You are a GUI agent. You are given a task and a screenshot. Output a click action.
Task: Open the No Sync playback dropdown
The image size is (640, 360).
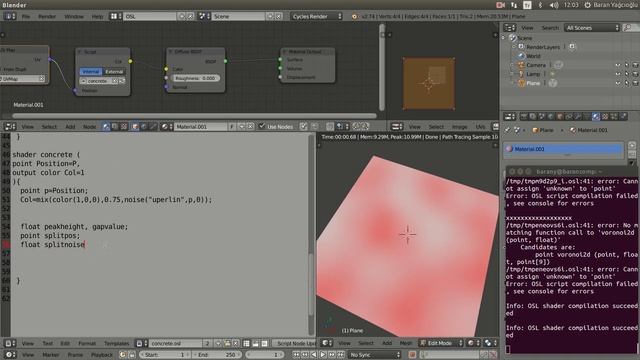(375, 355)
